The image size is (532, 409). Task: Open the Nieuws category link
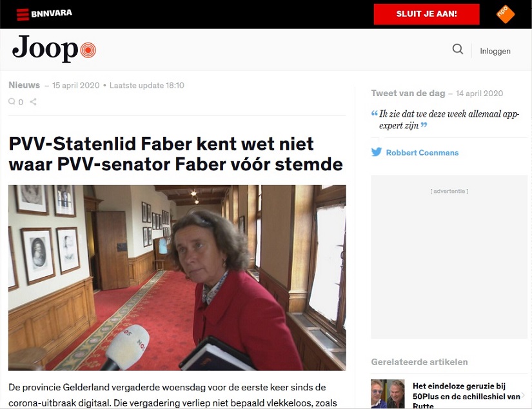[24, 85]
